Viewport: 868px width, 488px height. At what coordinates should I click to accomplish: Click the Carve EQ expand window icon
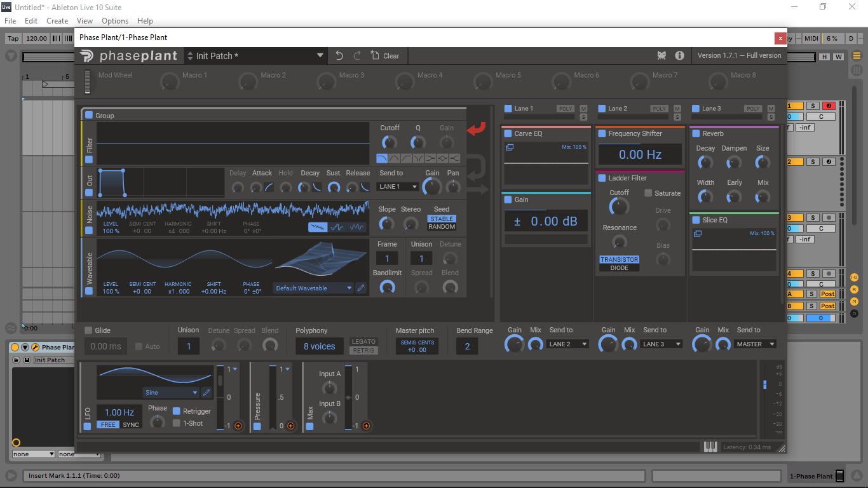510,147
